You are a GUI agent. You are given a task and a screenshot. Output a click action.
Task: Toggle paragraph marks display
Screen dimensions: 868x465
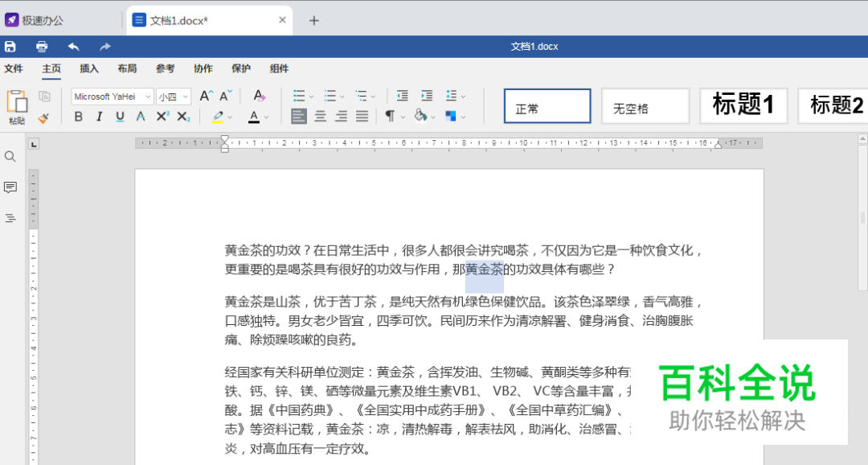pos(391,117)
